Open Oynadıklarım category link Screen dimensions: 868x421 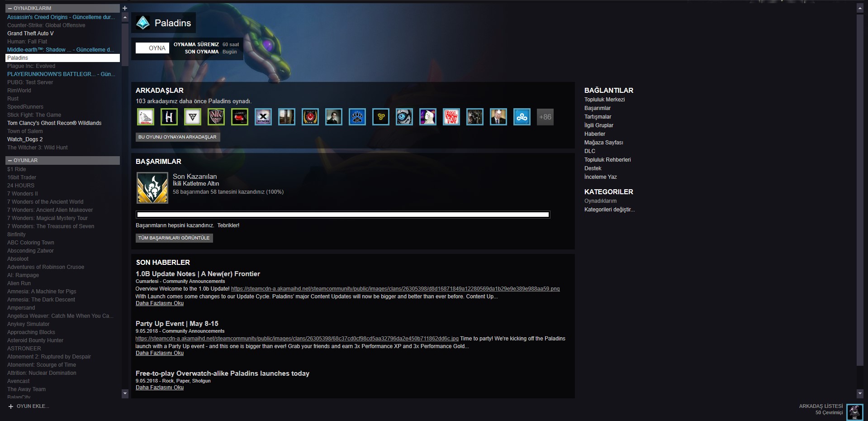(600, 201)
